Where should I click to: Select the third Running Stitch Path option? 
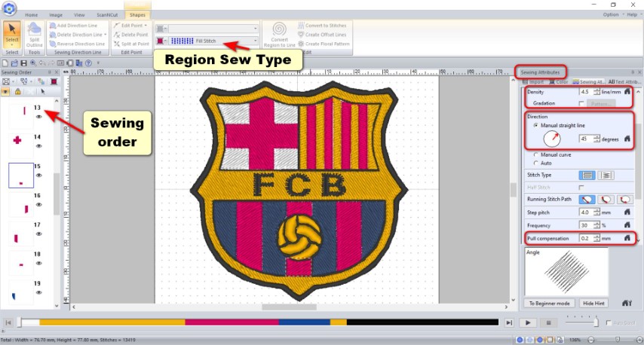point(624,200)
